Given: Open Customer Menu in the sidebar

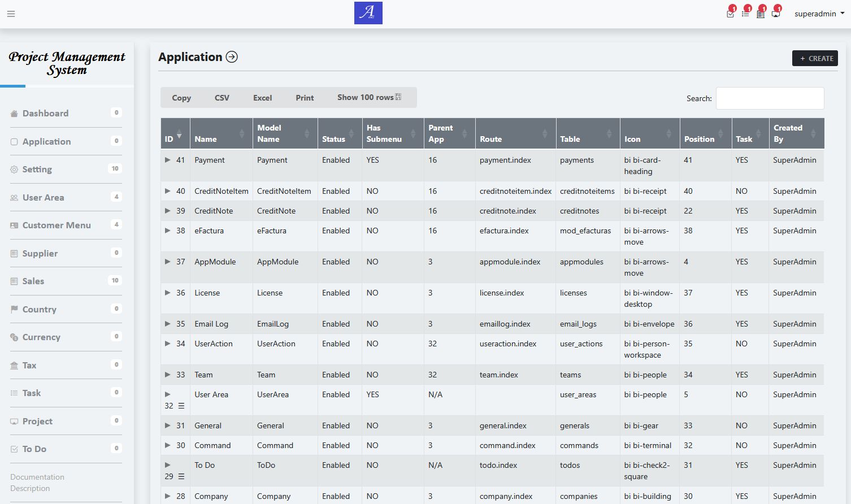Looking at the screenshot, I should point(57,225).
